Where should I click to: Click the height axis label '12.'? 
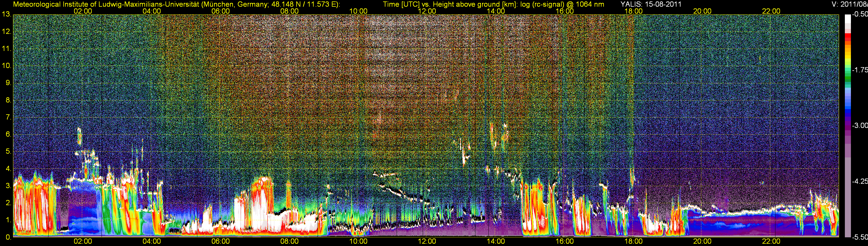[7, 32]
